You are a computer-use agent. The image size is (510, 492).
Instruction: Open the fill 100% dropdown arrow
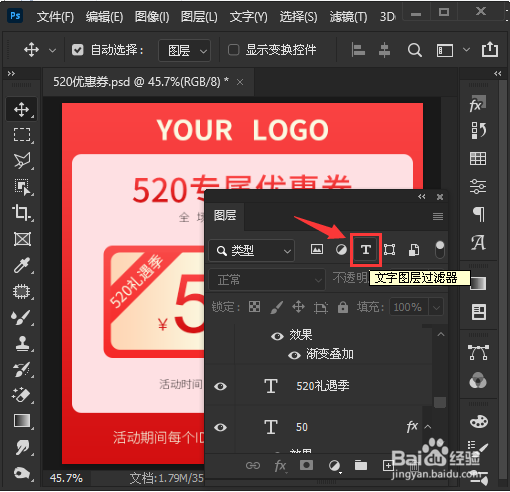tap(436, 307)
